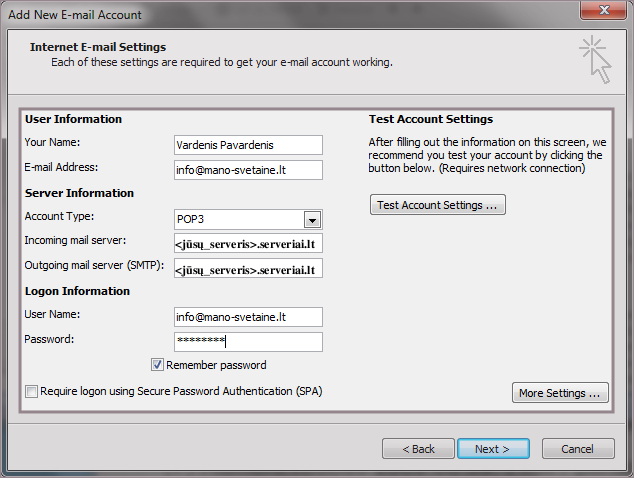Click the Test Account Settings description text
The width and height of the screenshot is (634, 478).
pyautogui.click(x=485, y=156)
